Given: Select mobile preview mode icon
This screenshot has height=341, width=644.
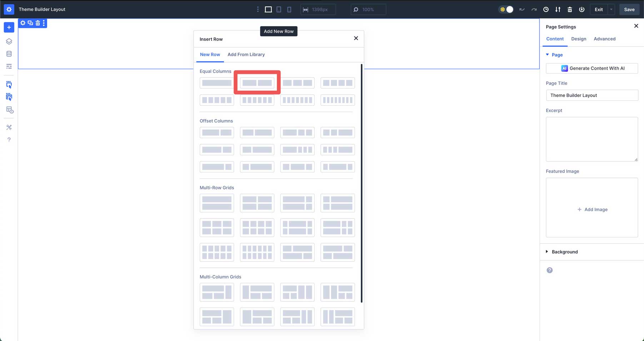Looking at the screenshot, I should pyautogui.click(x=289, y=9).
